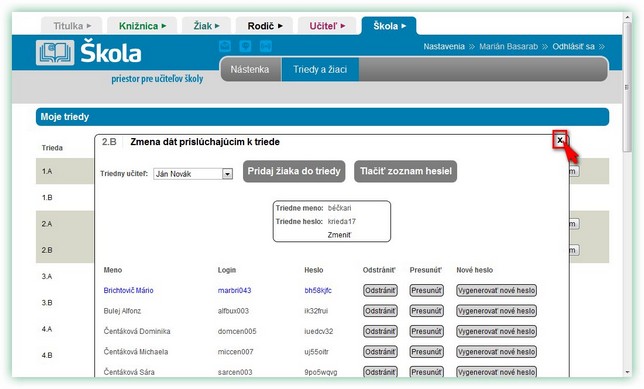Viewport: 644px width, 389px height.
Task: Open the Triedny učiteľ dropdown (Ján Novák)
Action: [193, 174]
